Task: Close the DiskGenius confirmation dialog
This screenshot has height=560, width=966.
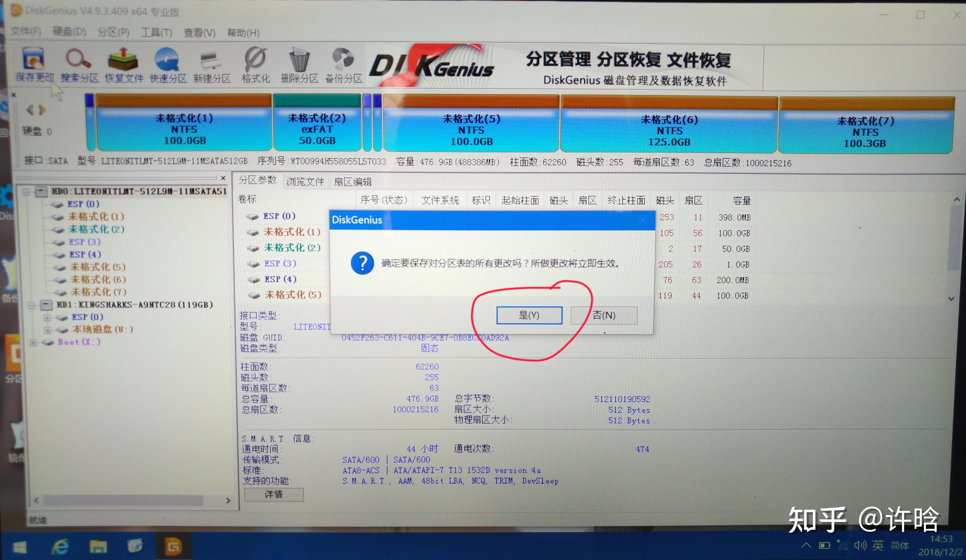Action: [643, 220]
